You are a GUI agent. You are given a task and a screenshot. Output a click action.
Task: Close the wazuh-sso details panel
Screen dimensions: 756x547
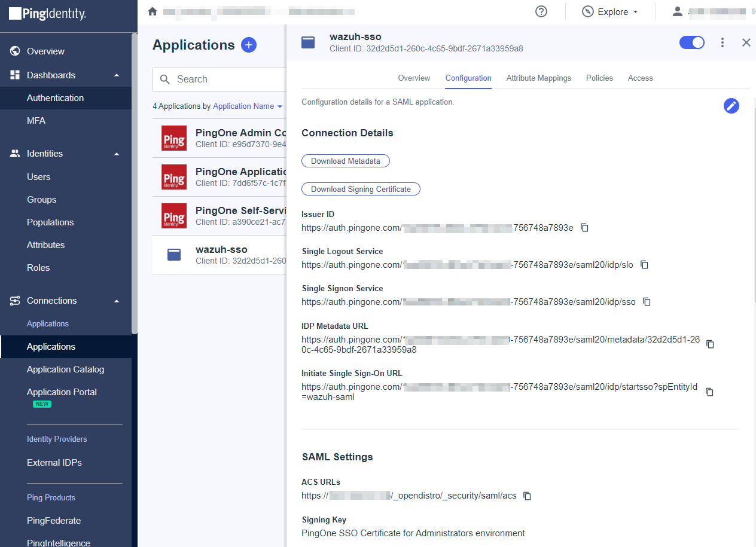pyautogui.click(x=746, y=42)
